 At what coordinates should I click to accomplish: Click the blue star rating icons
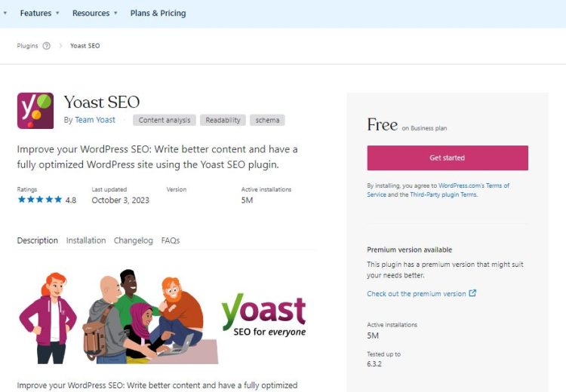[40, 200]
